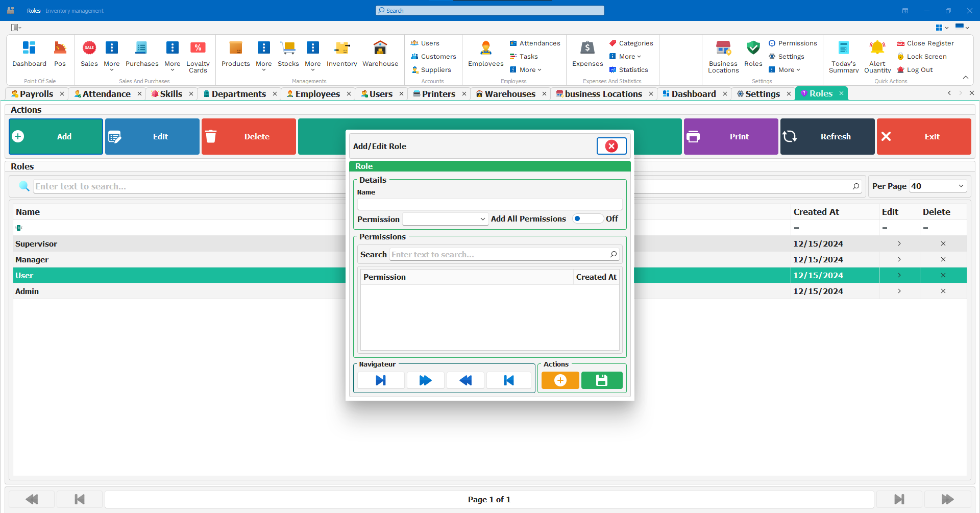This screenshot has width=980, height=513.
Task: Click the Products icon under Managements
Action: pyautogui.click(x=235, y=55)
